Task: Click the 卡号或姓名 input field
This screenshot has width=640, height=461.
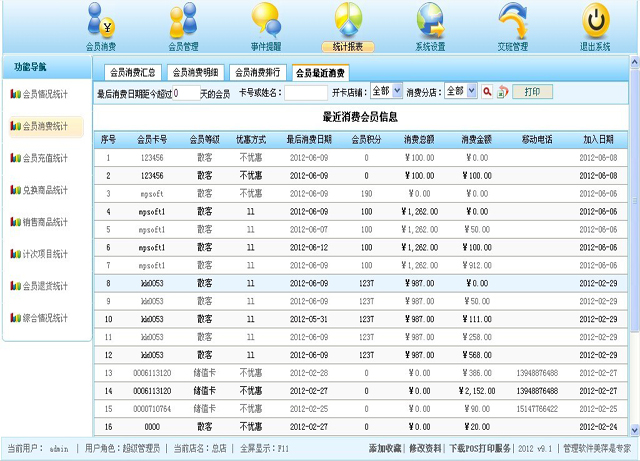Action: (306, 92)
